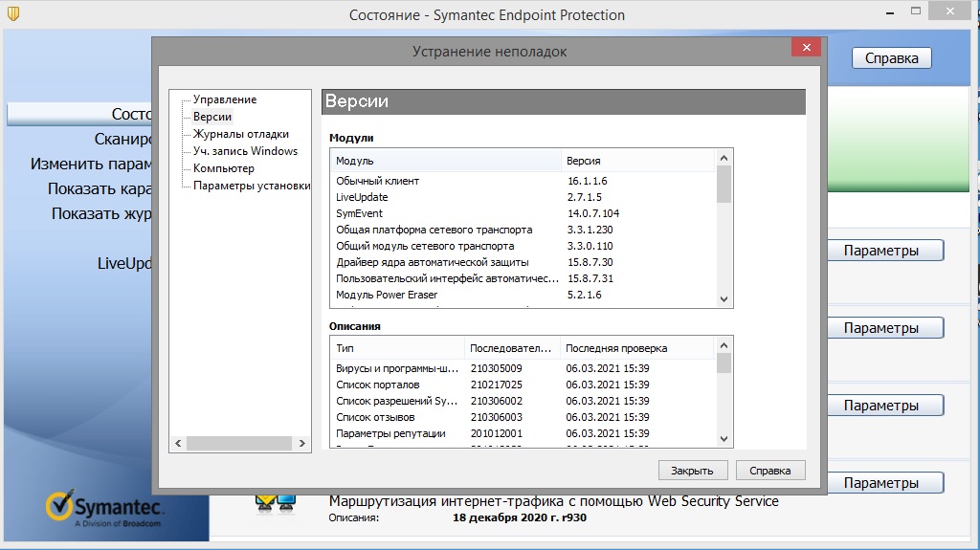Screen dimensions: 980x550
Task: Click the Последовател... column header
Action: click(x=513, y=348)
